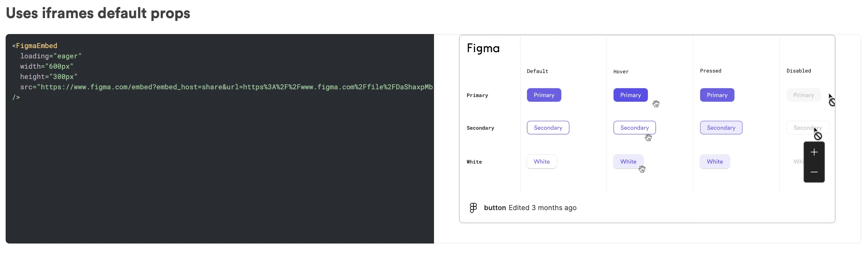Zoom in with the plus control

tap(815, 152)
